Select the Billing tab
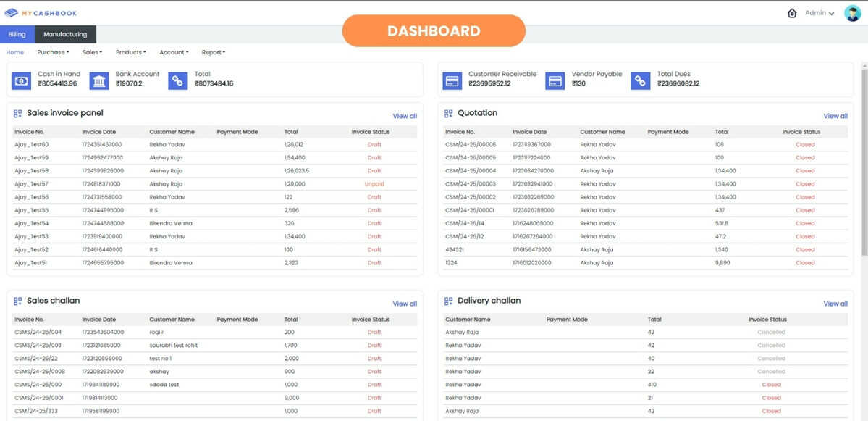The height and width of the screenshot is (421, 868). 16,33
